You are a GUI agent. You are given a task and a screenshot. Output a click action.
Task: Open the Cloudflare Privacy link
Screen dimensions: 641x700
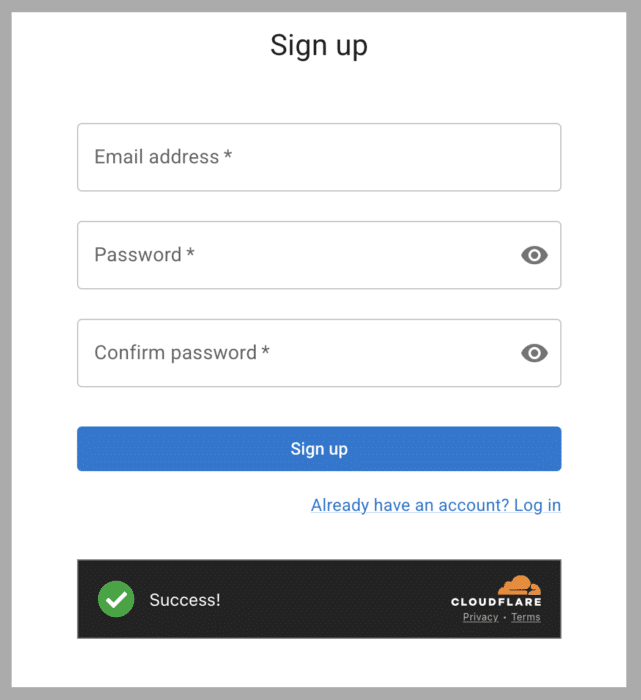click(x=480, y=617)
